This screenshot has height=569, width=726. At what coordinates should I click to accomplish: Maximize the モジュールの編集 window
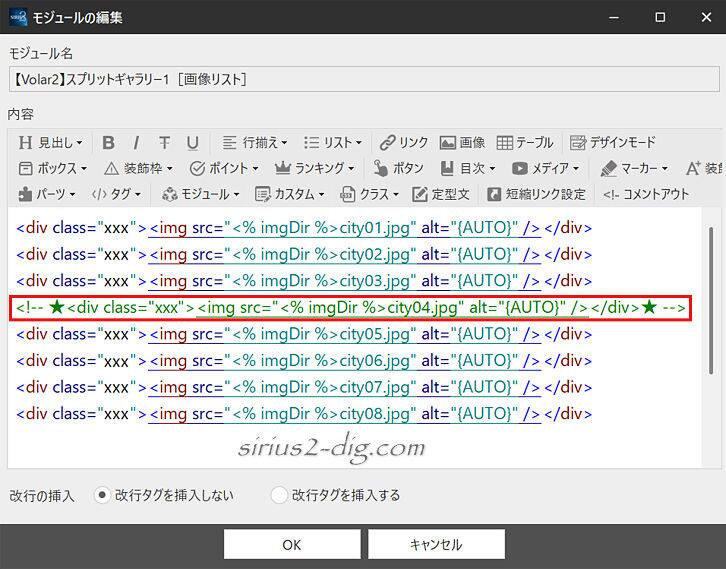pos(660,17)
